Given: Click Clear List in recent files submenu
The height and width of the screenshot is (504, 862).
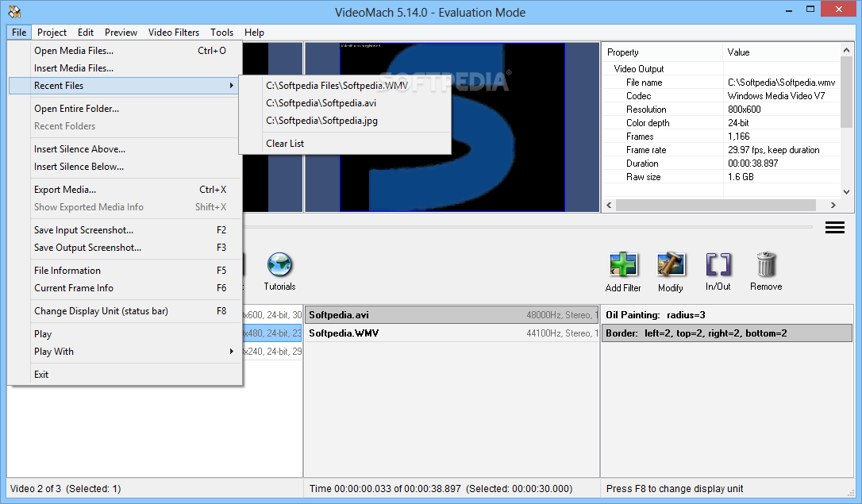Looking at the screenshot, I should tap(345, 144).
